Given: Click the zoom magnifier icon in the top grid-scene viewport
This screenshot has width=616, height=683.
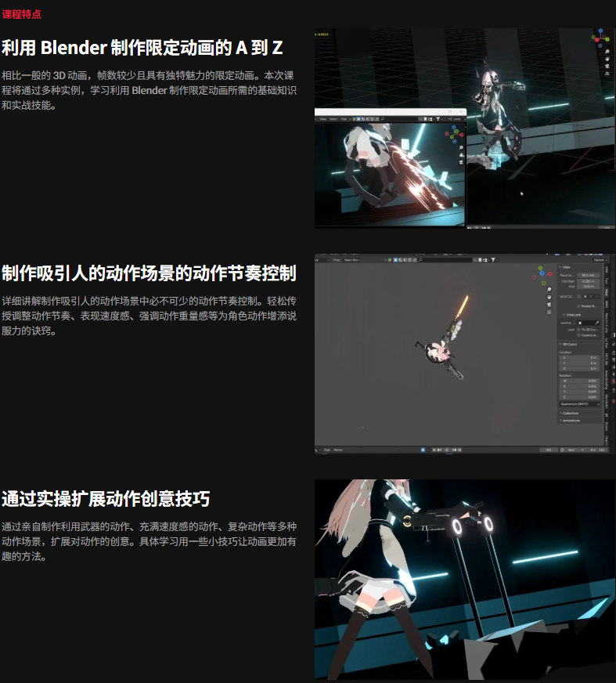Looking at the screenshot, I should (x=607, y=52).
